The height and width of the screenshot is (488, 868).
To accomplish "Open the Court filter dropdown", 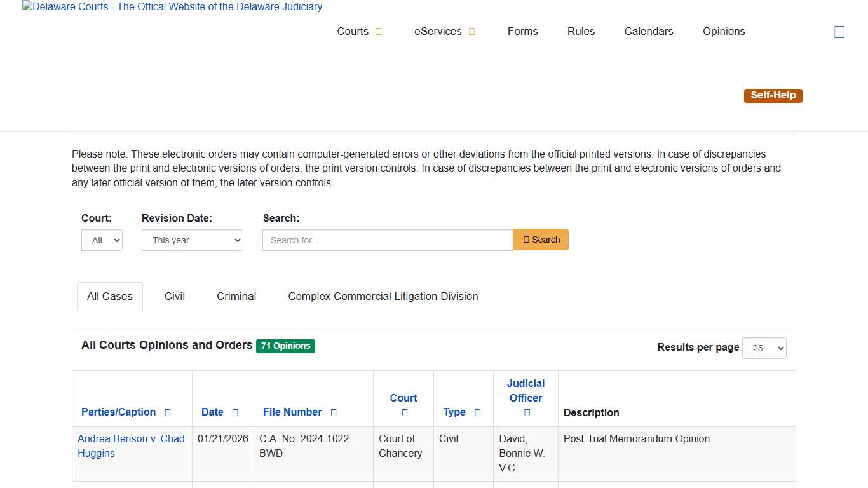I will (102, 240).
